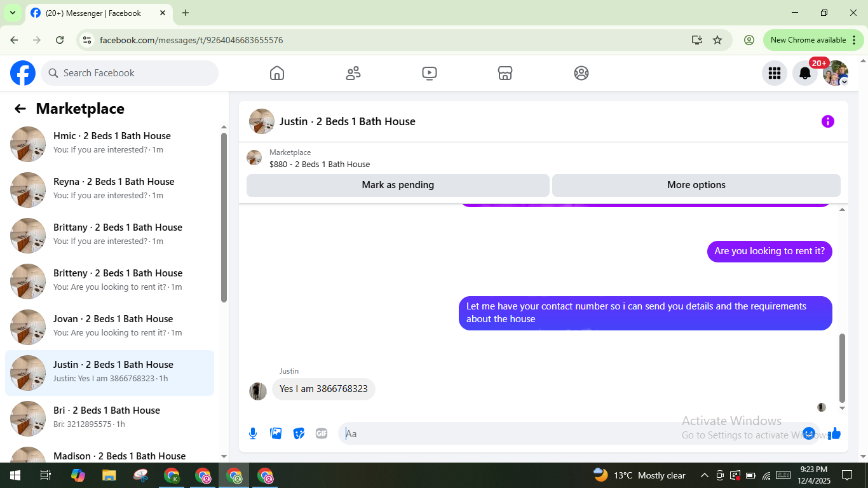
Task: Open the Notifications bell icon
Action: coord(805,73)
